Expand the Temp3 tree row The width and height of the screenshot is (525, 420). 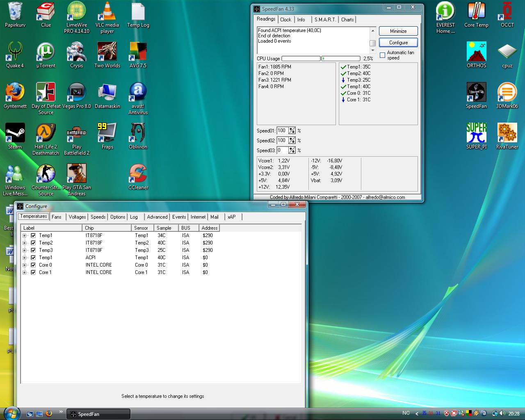tap(25, 250)
